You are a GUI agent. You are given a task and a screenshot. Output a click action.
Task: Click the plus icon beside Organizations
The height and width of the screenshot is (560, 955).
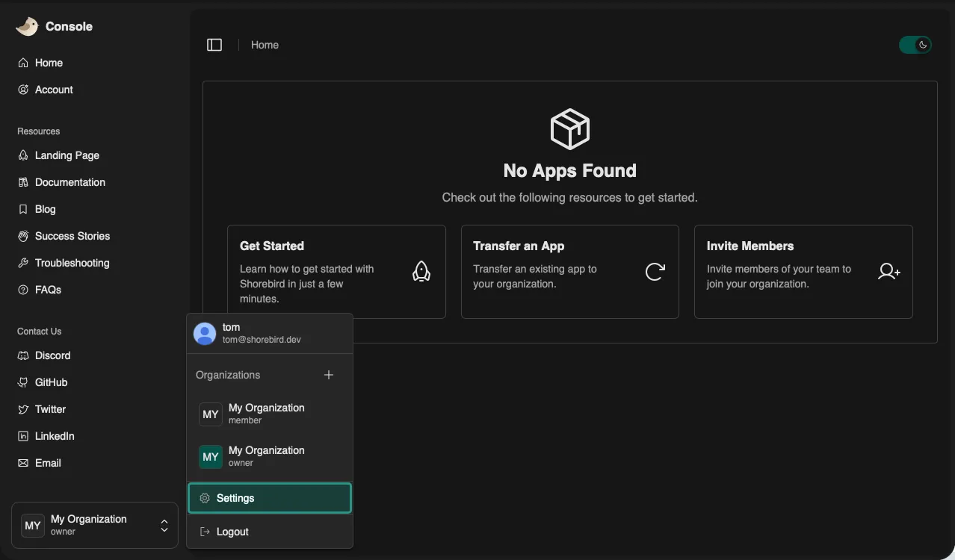329,375
